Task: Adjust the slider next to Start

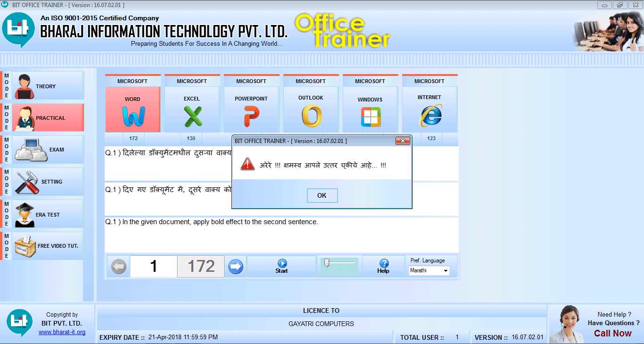Action: (339, 266)
